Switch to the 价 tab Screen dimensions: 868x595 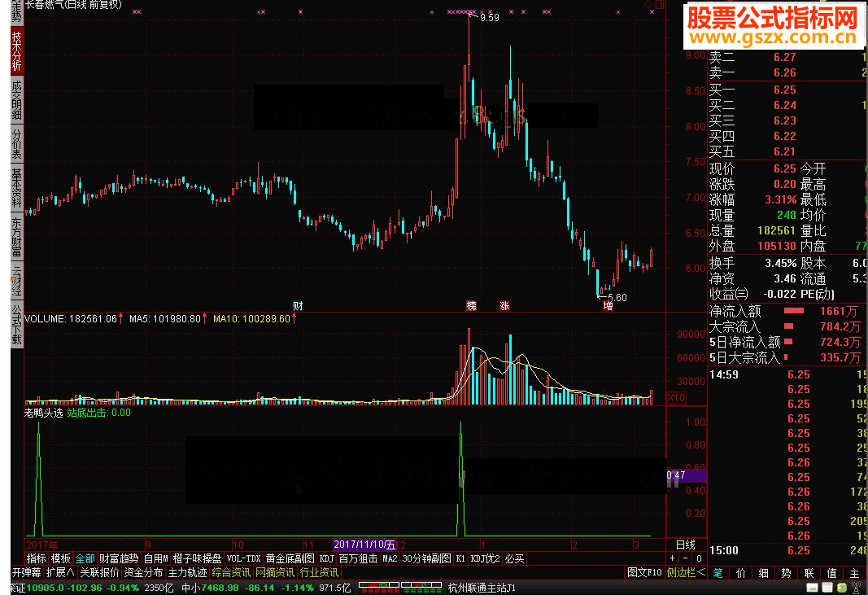[740, 573]
